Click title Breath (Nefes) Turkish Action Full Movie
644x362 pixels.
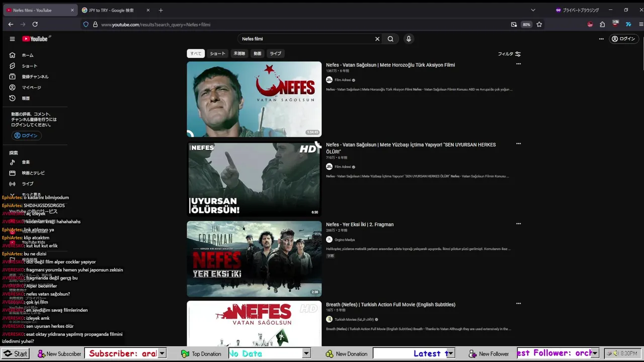390,305
